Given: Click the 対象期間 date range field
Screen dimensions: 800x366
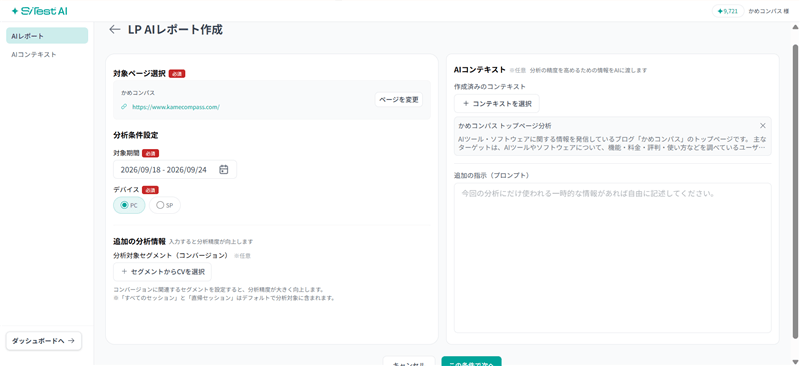Looking at the screenshot, I should coord(175,169).
